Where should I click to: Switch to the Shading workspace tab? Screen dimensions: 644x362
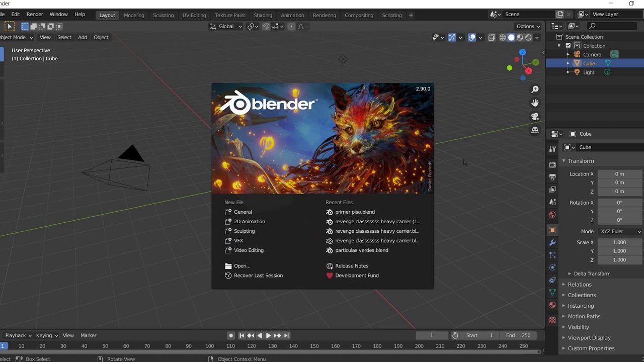tap(263, 15)
